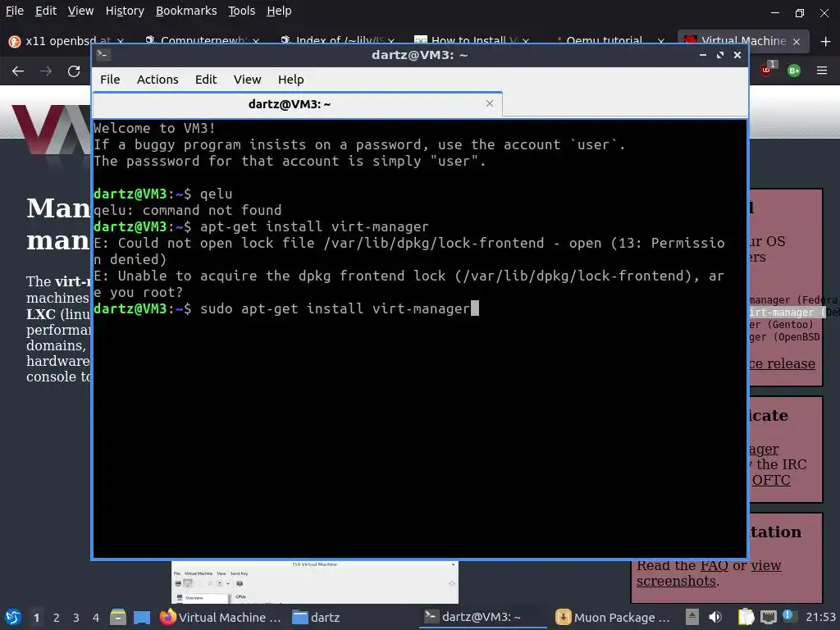Screen dimensions: 840x630
Task: Click the Firefox logo on taskbar entry
Action: [x=167, y=617]
